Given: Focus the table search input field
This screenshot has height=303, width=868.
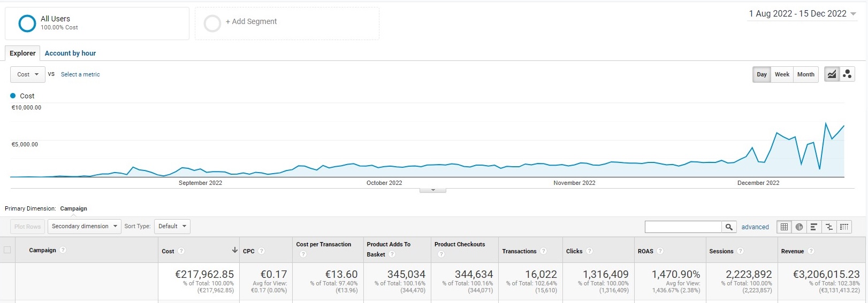Looking at the screenshot, I should 683,227.
